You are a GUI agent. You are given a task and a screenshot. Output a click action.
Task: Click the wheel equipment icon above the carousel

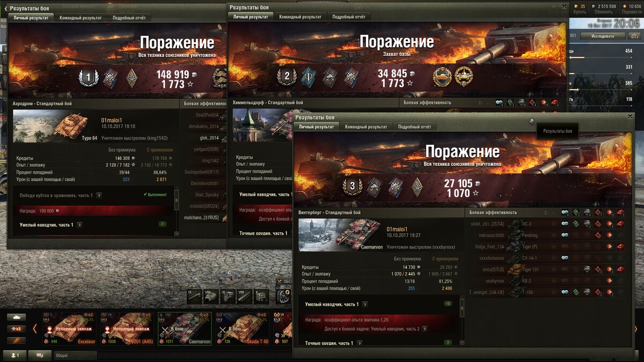[283, 296]
